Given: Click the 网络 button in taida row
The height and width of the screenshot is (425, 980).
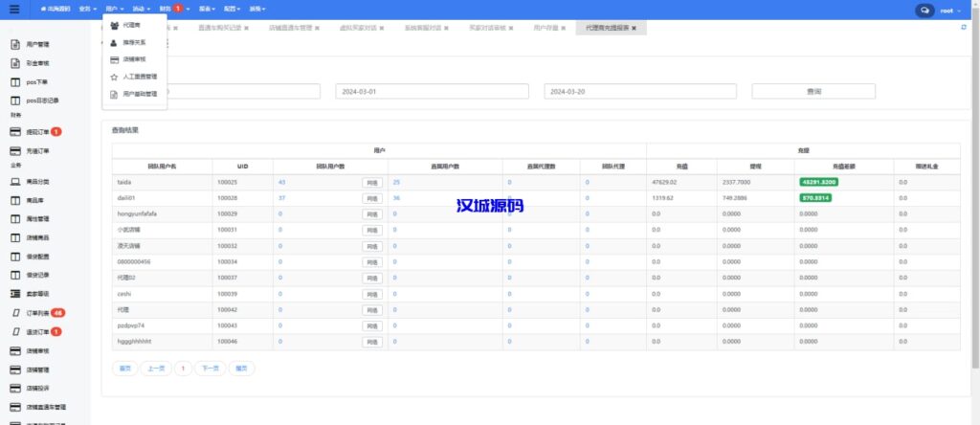Looking at the screenshot, I should tap(372, 183).
